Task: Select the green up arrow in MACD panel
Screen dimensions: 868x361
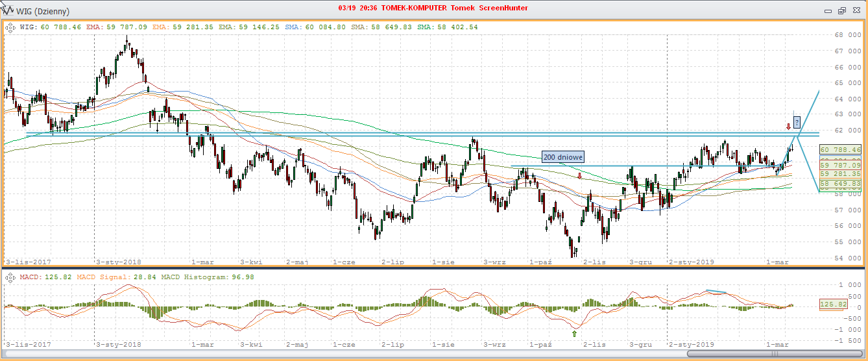Action: pyautogui.click(x=574, y=333)
